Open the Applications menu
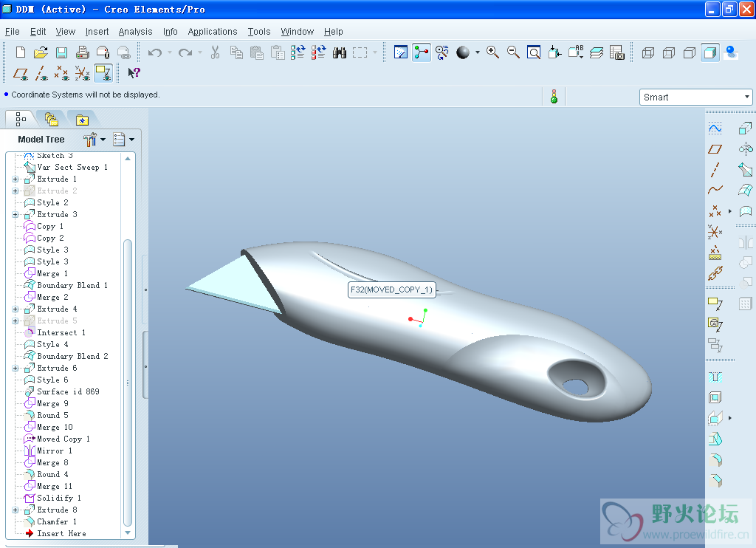The width and height of the screenshot is (756, 548). point(213,31)
